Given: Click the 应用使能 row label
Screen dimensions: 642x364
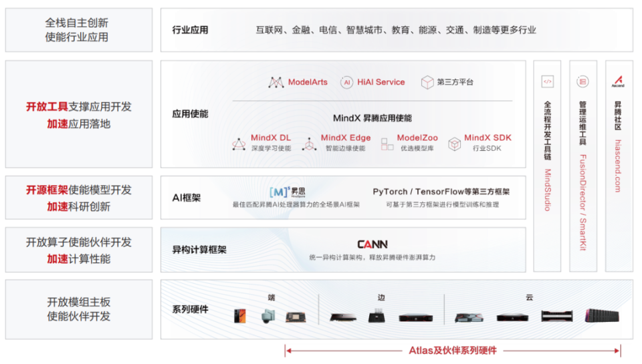Looking at the screenshot, I should [190, 114].
